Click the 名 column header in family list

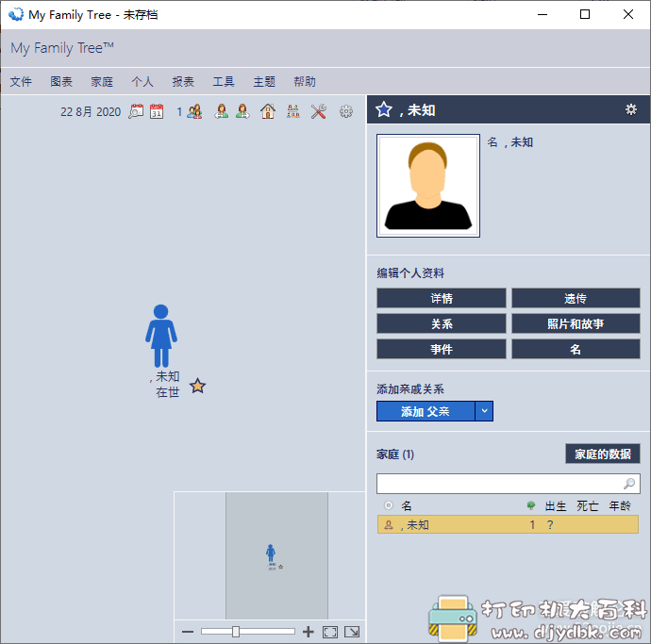coord(406,505)
